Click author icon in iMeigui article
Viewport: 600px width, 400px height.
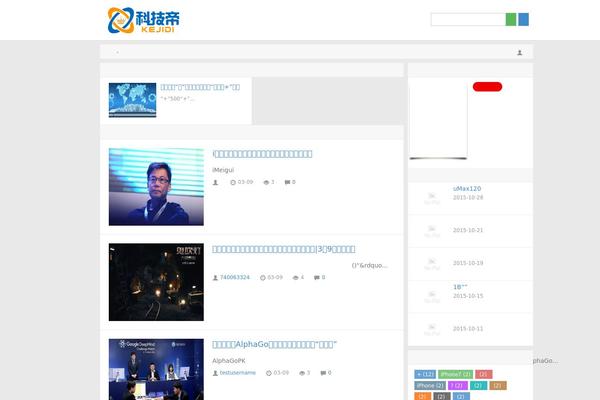[x=215, y=182]
